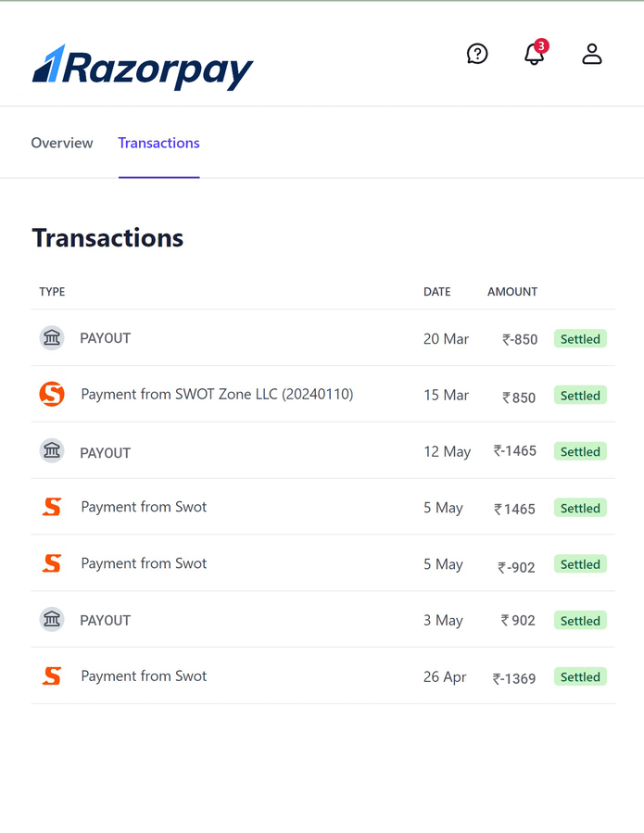
Task: Open the user profile icon
Action: pos(592,54)
